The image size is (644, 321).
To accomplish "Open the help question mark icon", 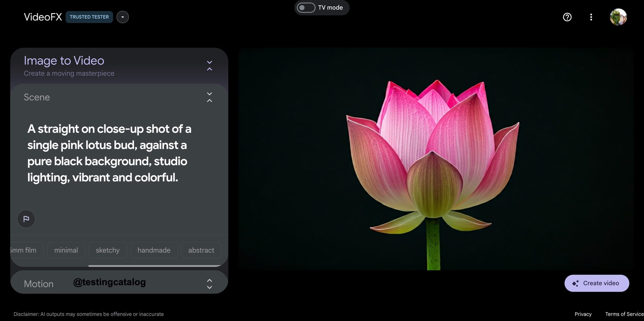I will 567,17.
